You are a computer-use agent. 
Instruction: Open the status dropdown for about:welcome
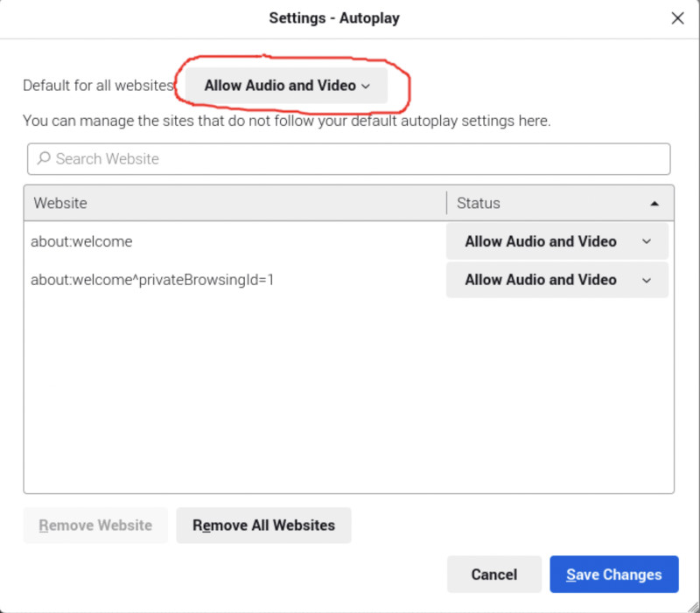[556, 241]
